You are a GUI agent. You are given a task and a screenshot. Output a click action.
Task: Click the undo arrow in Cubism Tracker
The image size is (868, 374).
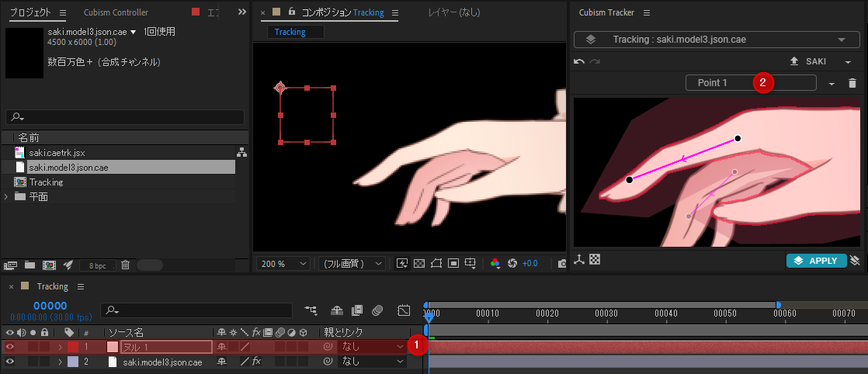coord(578,61)
